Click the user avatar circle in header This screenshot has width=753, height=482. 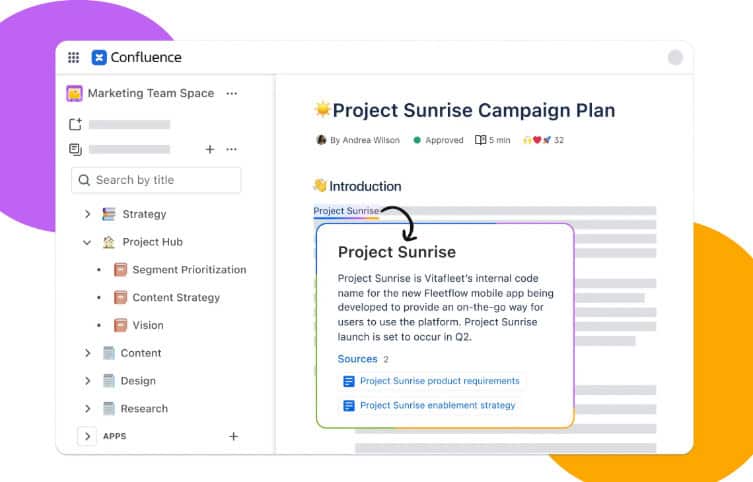675,58
